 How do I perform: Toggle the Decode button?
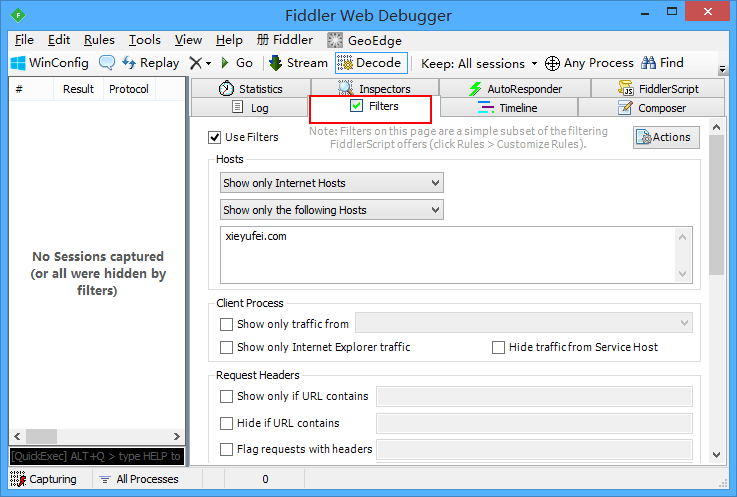tap(371, 63)
